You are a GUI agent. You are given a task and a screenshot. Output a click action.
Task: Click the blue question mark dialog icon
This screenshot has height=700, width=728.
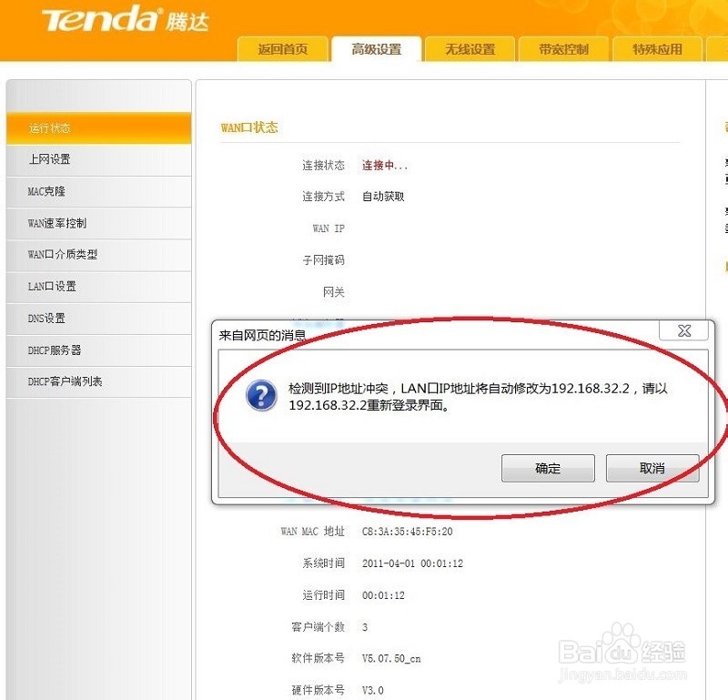(261, 396)
